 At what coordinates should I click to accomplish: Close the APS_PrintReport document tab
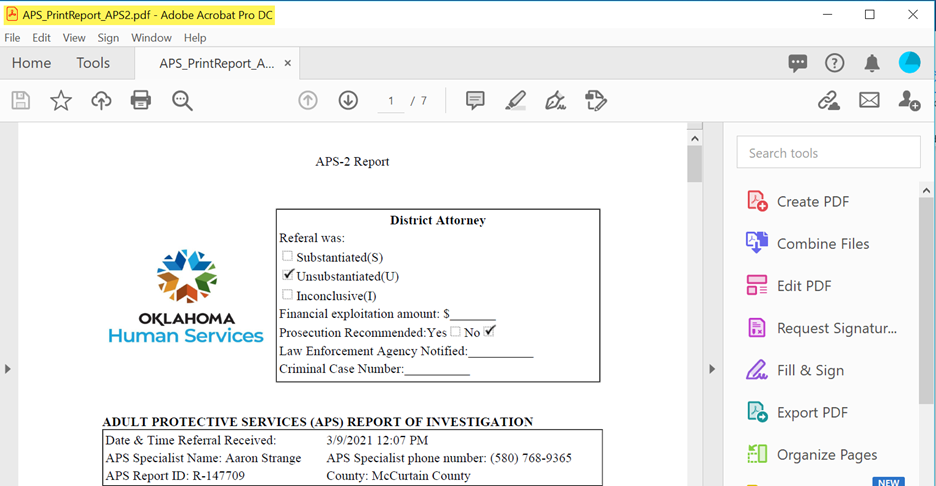point(287,63)
